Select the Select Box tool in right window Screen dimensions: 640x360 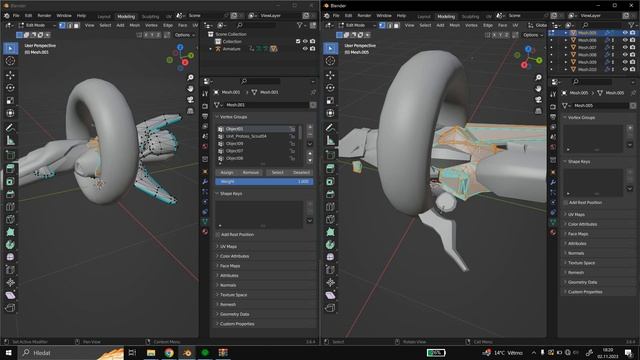click(330, 49)
